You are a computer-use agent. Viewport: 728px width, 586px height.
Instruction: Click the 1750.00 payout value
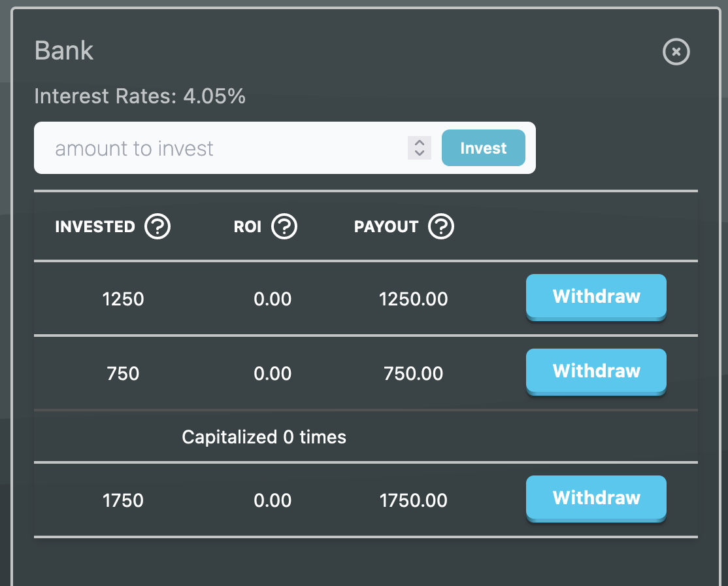pyautogui.click(x=413, y=501)
